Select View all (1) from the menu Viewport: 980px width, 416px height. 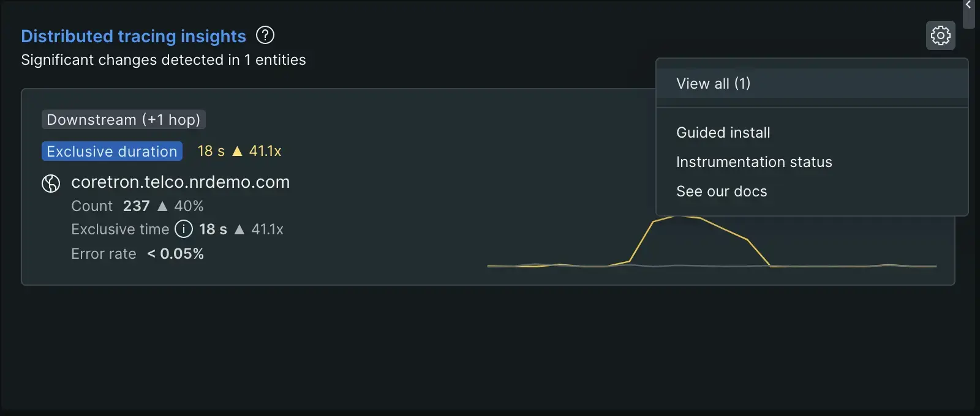coord(713,84)
